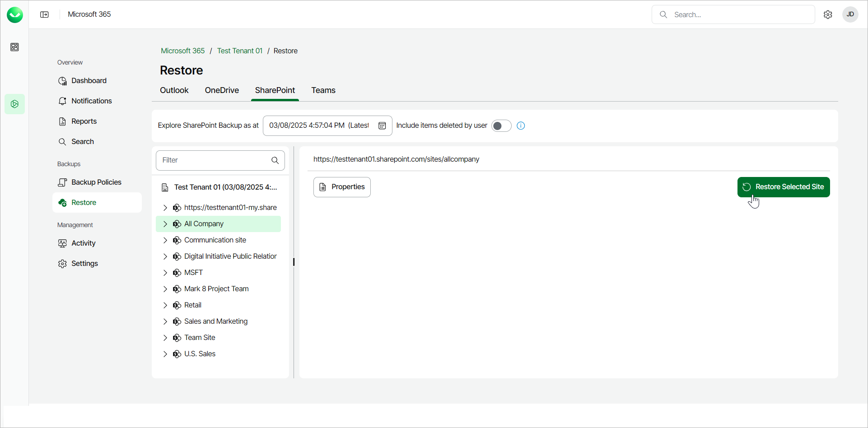Click the JD user avatar
This screenshot has height=428, width=868.
pos(850,14)
